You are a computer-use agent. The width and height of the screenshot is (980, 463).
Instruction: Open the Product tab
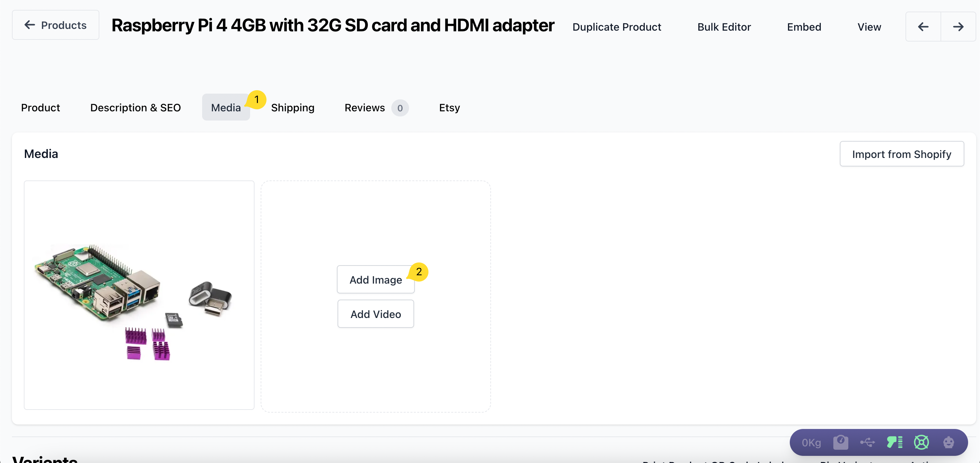(40, 107)
